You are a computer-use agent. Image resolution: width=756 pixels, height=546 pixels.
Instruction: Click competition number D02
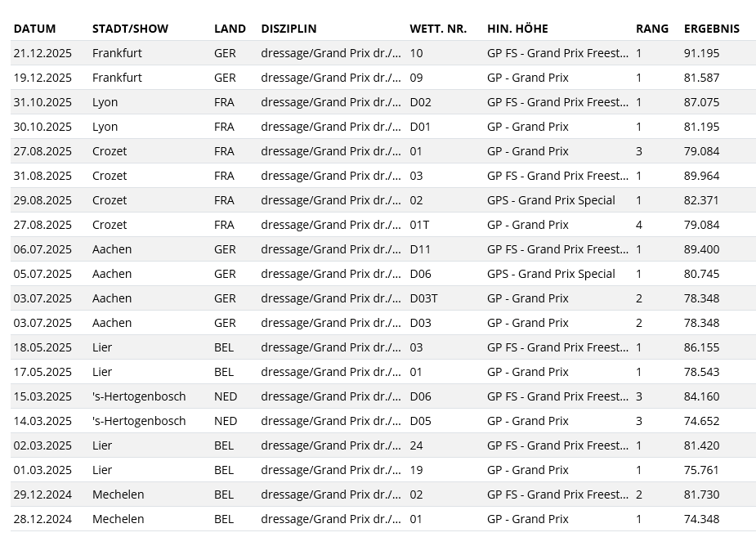tap(420, 102)
